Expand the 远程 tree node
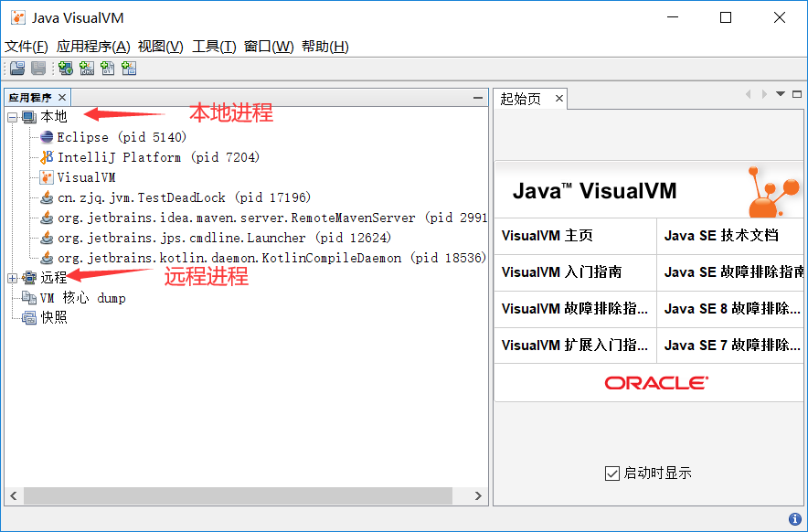This screenshot has width=808, height=532. tap(13, 279)
